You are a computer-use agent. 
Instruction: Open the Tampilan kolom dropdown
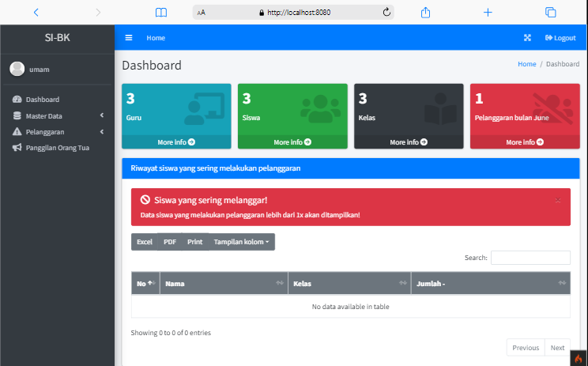[241, 242]
